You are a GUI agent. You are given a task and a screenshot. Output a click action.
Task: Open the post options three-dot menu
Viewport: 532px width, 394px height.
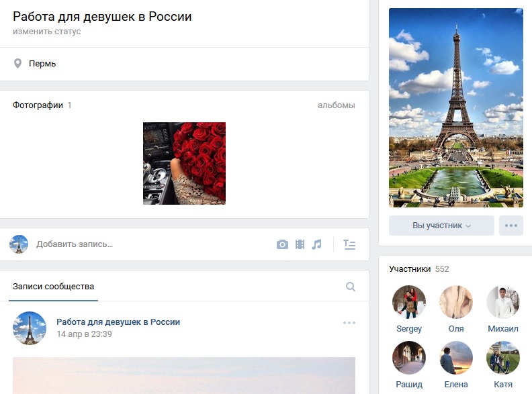click(349, 323)
